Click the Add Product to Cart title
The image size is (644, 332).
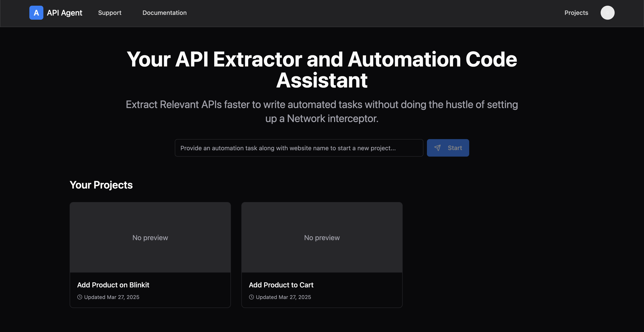(281, 285)
